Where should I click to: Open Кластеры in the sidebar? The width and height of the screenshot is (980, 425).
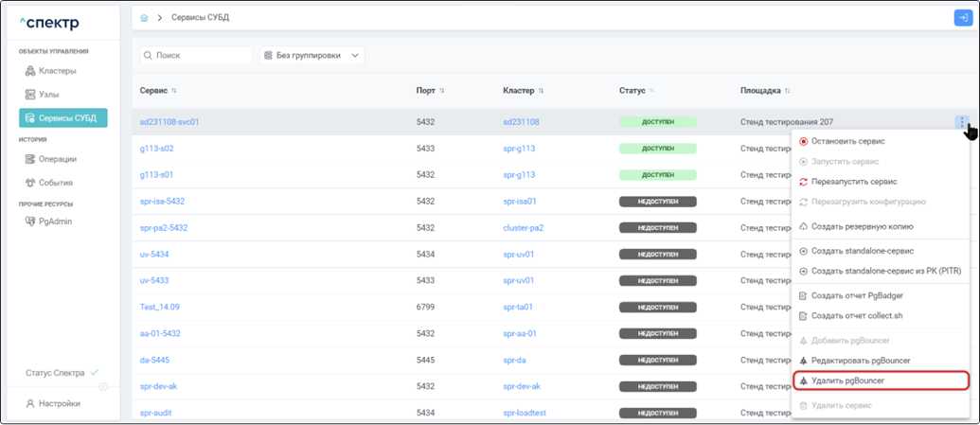pos(57,71)
